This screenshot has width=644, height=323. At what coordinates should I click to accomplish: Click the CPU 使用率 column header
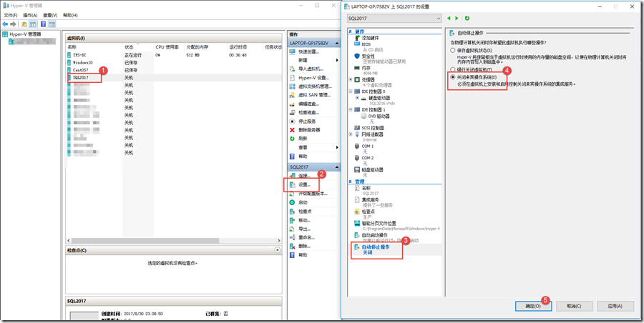pos(169,47)
